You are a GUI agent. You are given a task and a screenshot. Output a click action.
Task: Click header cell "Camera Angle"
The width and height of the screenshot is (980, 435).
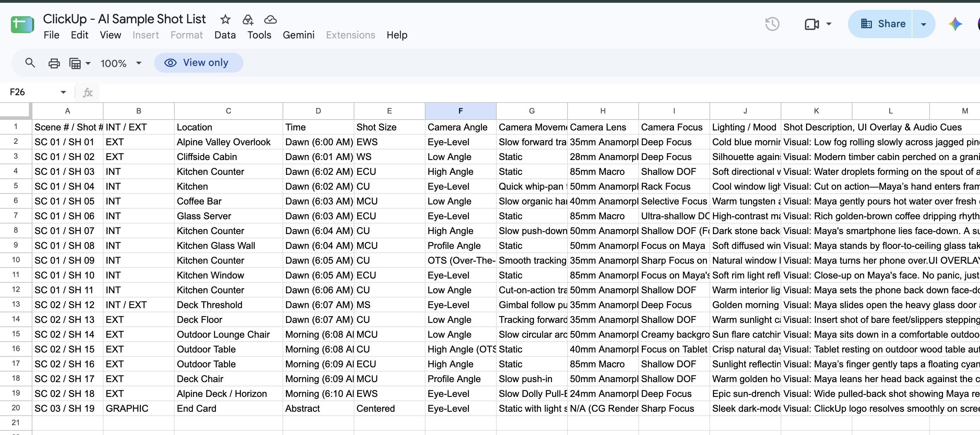coord(460,127)
